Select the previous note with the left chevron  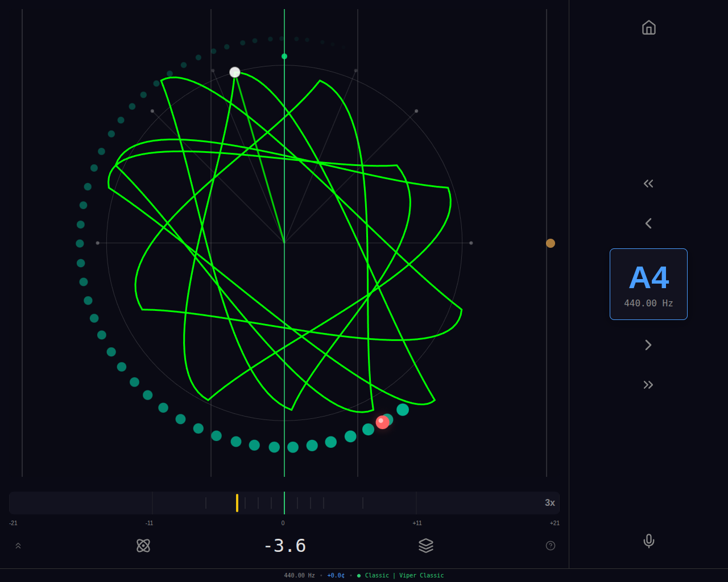pyautogui.click(x=648, y=223)
